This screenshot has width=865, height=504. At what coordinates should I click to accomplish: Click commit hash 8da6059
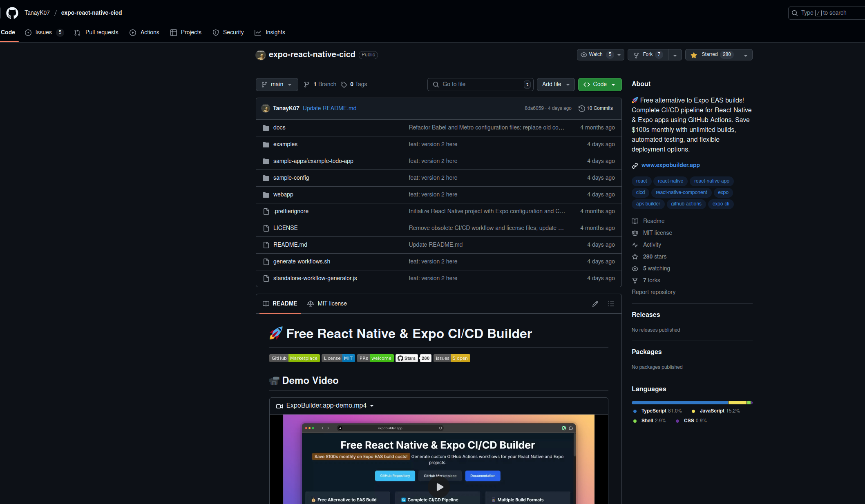pos(534,108)
